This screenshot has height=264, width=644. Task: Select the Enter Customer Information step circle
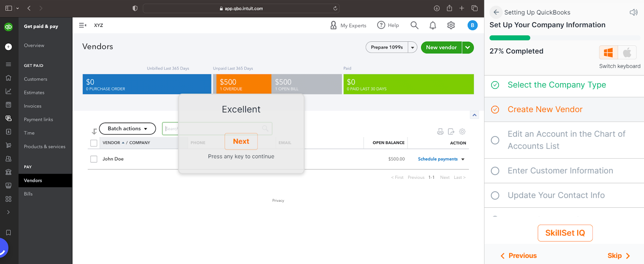click(x=495, y=171)
